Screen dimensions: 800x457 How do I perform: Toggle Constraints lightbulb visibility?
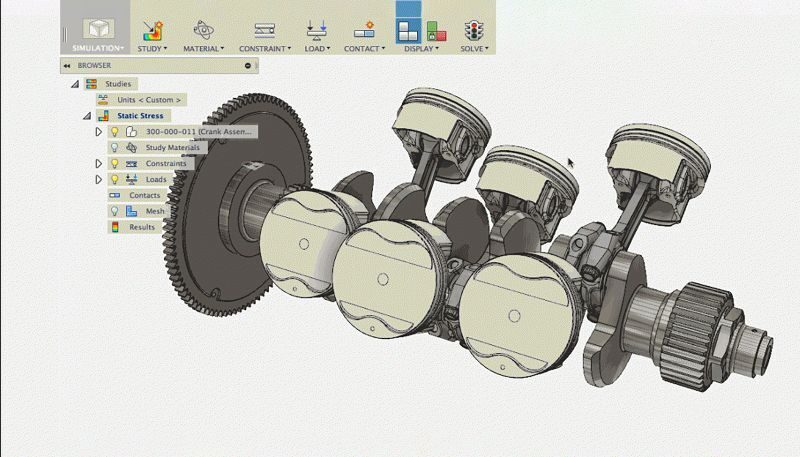[x=114, y=163]
